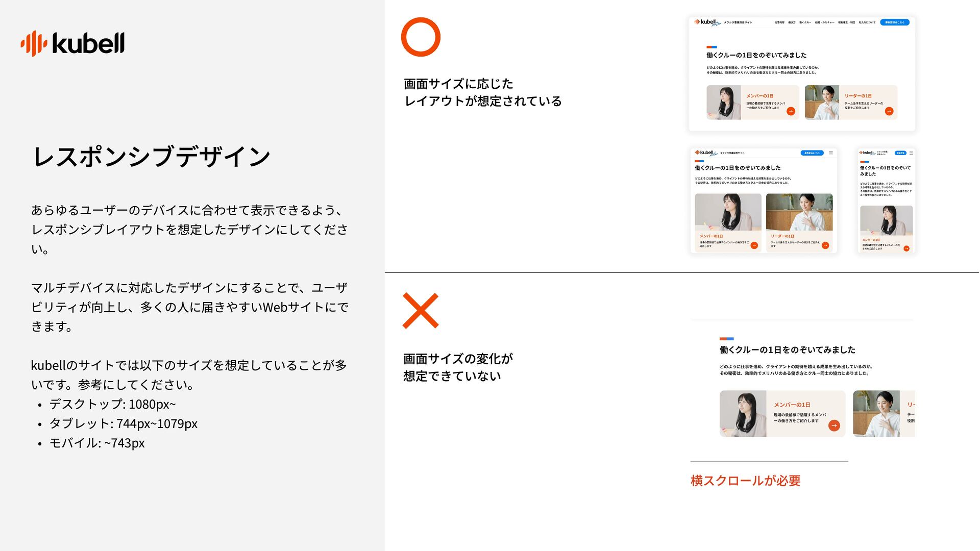This screenshot has height=551, width=980.
Task: Open hamburger menu in mobile mockup
Action: 911,153
